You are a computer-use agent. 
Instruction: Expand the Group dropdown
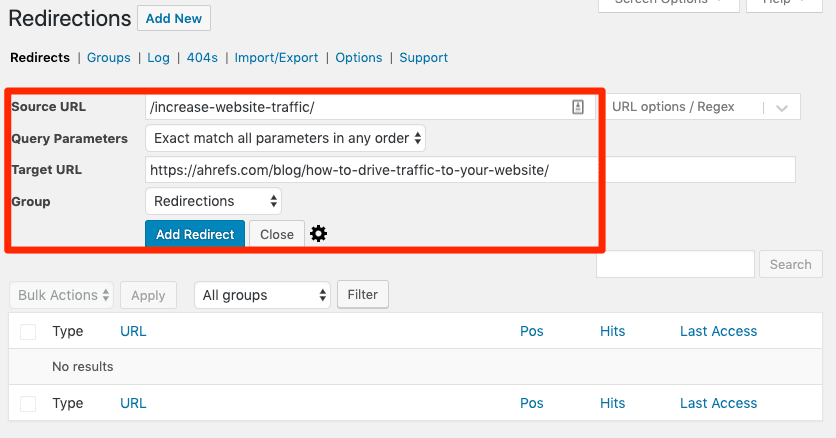pos(213,201)
